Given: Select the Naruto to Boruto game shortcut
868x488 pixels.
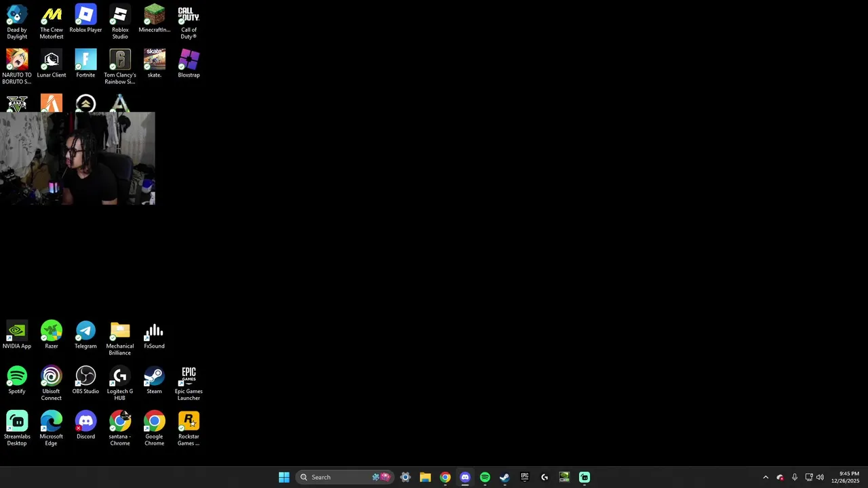Looking at the screenshot, I should point(17,66).
